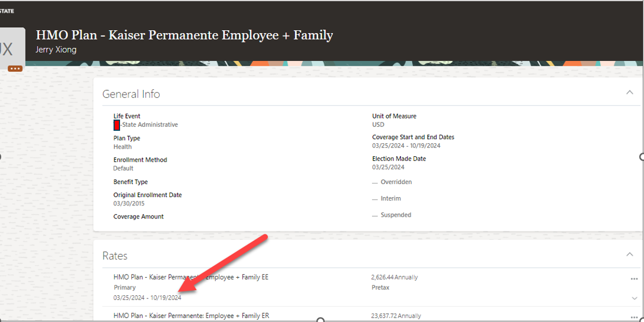Click the JX avatar thumbnail
Image resolution: width=644 pixels, height=322 pixels.
click(x=12, y=49)
